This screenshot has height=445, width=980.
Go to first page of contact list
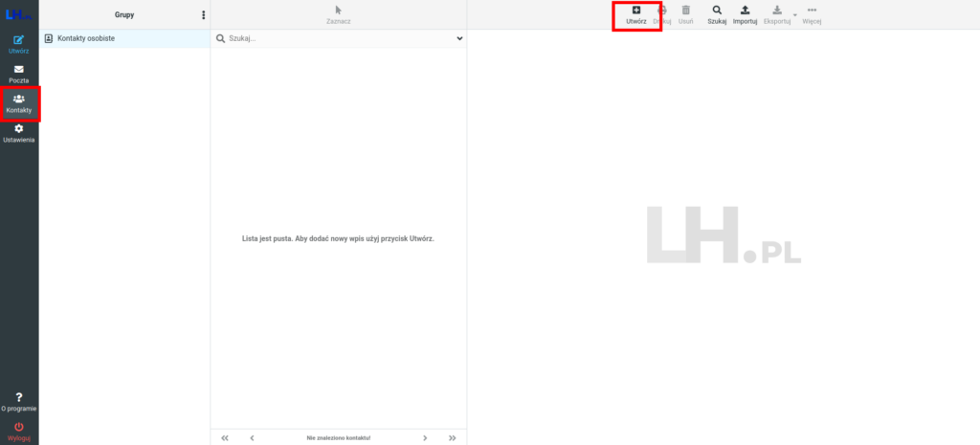[x=225, y=437]
